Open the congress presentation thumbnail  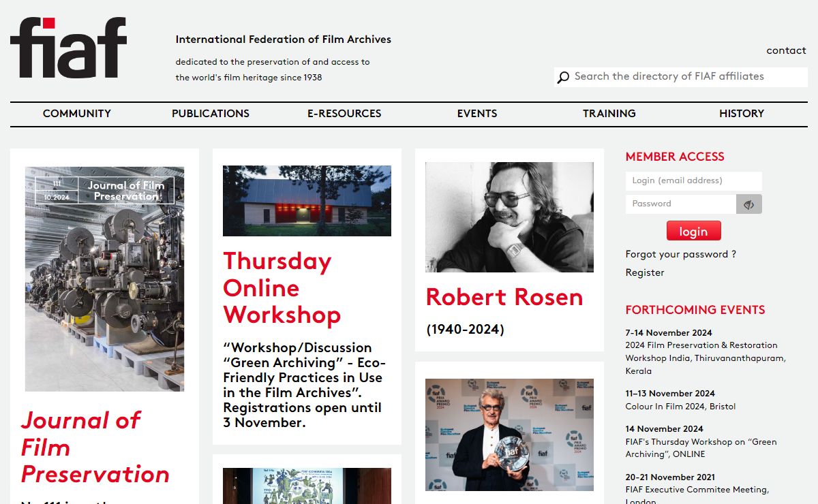click(x=307, y=486)
